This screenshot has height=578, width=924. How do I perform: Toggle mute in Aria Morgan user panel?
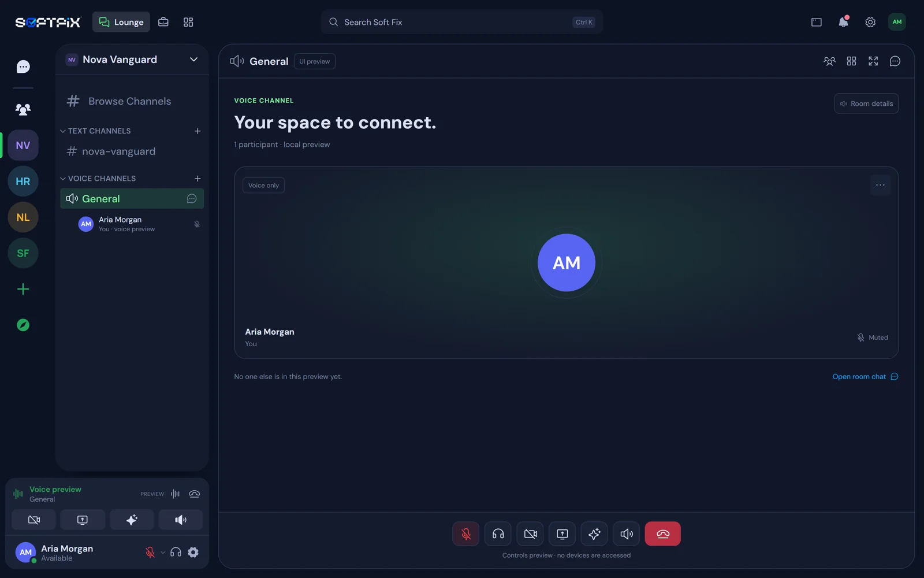(x=150, y=553)
